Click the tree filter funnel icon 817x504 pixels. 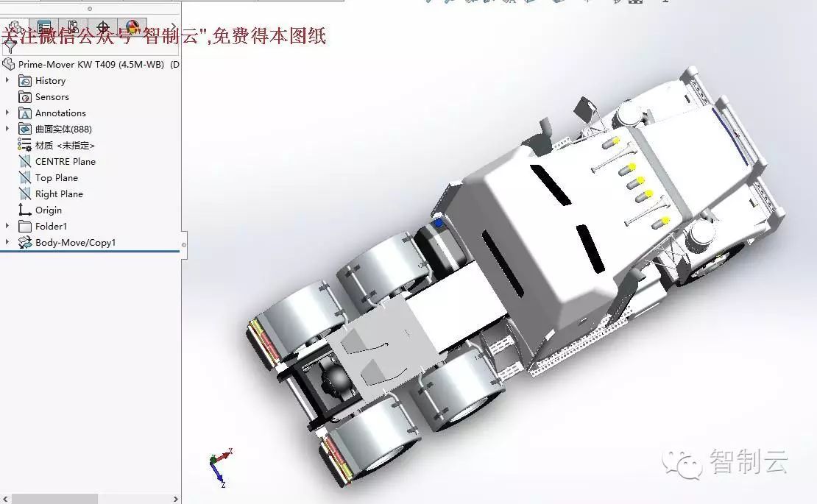pyautogui.click(x=10, y=47)
